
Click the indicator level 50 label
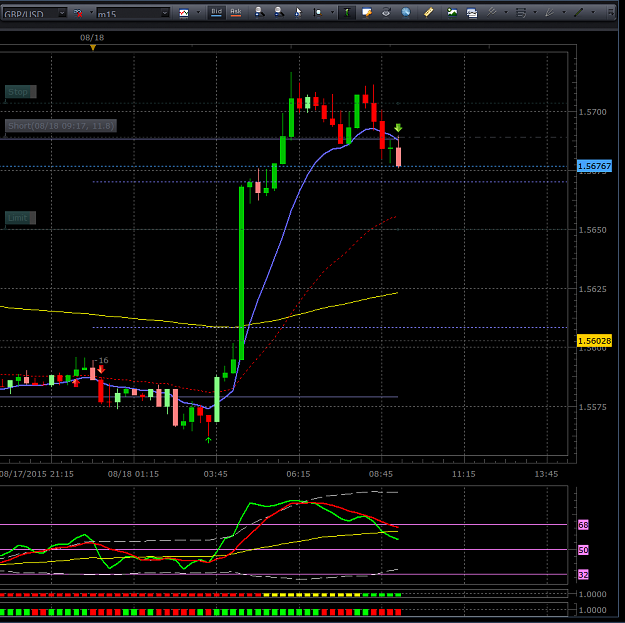[x=583, y=550]
